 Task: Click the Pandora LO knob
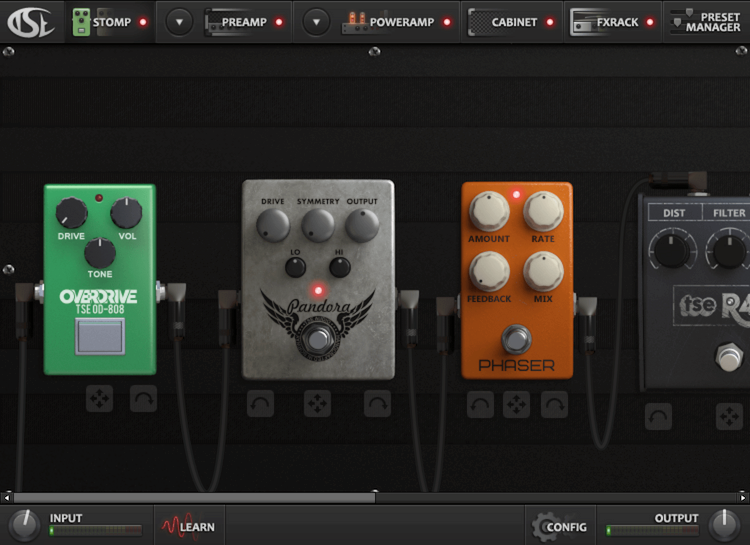[x=296, y=267]
